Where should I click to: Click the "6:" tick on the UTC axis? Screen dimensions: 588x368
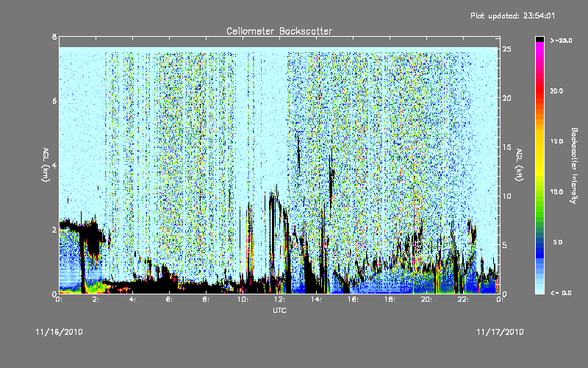tap(170, 300)
